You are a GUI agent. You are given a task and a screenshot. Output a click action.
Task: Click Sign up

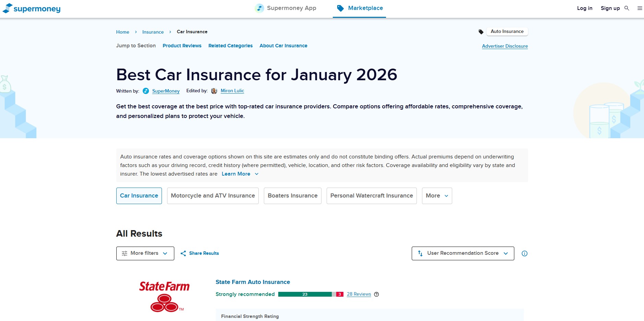pyautogui.click(x=610, y=8)
